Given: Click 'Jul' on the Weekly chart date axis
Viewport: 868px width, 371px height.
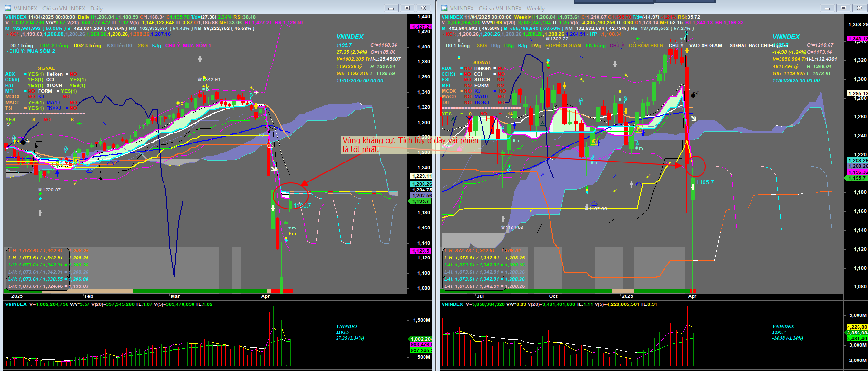Looking at the screenshot, I should coord(480,296).
